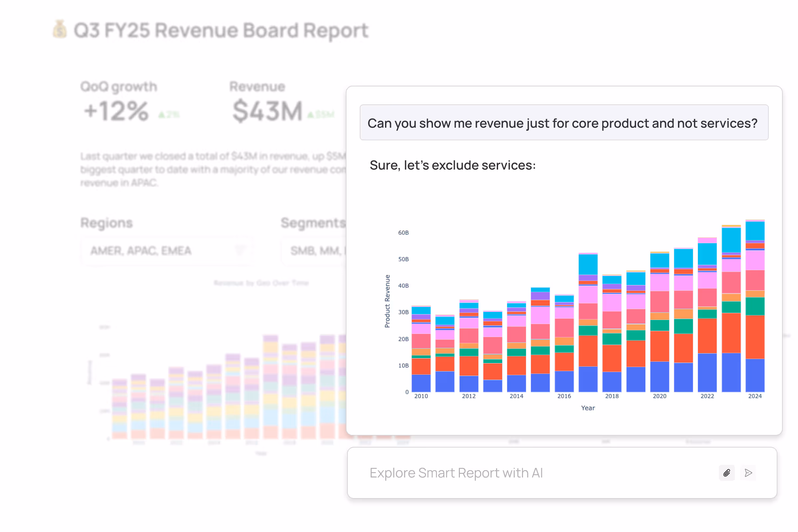The height and width of the screenshot is (532, 798).
Task: Click the green revenue increase indicator
Action: click(x=321, y=115)
